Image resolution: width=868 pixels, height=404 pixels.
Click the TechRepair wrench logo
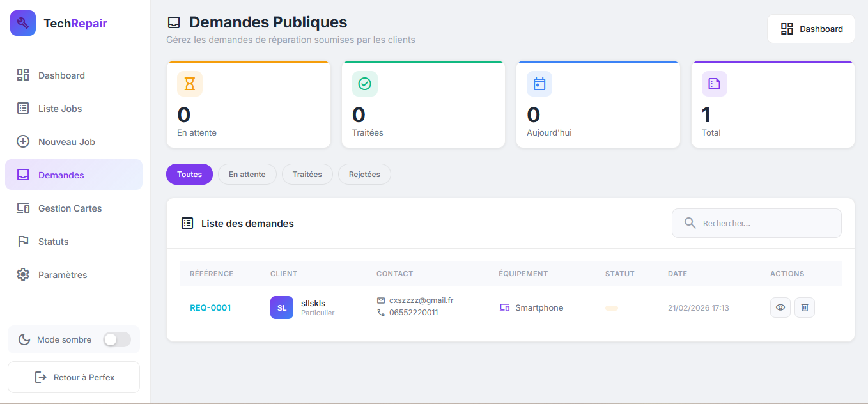coord(22,23)
